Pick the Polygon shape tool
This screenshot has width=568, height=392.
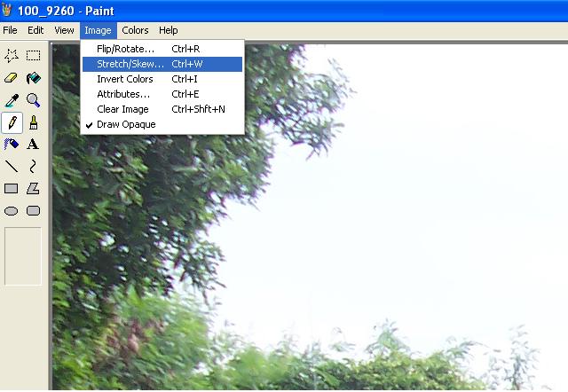point(34,189)
